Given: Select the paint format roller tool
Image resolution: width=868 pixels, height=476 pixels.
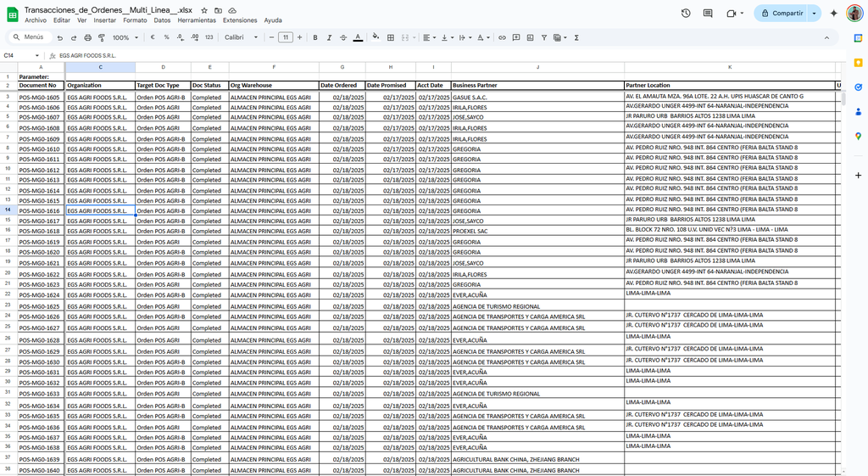Looking at the screenshot, I should tap(102, 37).
